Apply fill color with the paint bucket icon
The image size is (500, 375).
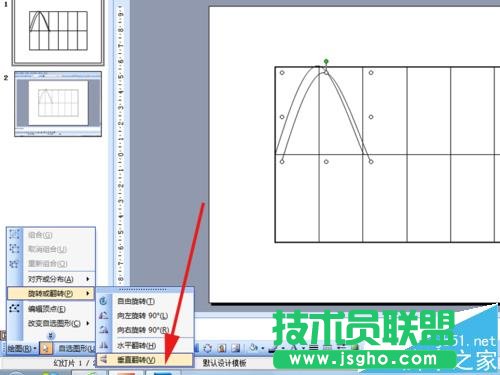tap(254, 347)
